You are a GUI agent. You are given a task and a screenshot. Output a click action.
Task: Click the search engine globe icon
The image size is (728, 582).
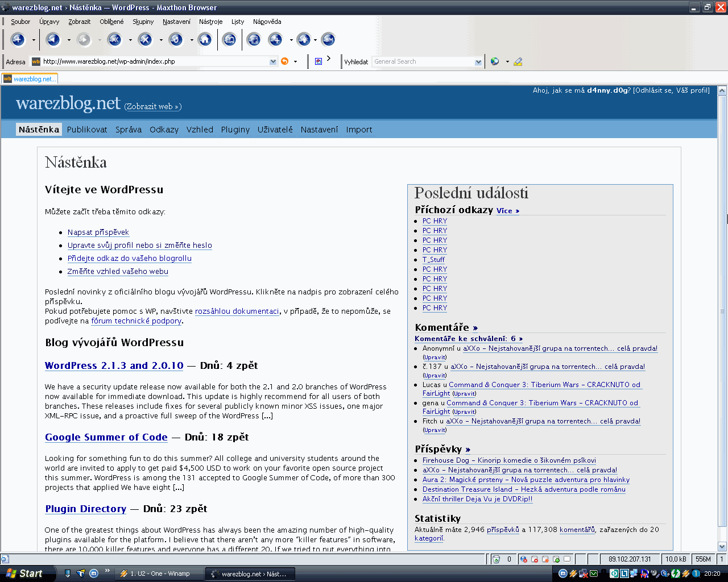coord(495,61)
